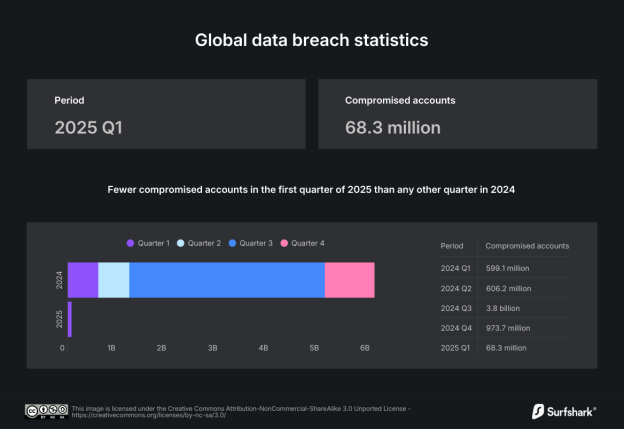Viewport: 624px width, 430px height.
Task: Click the purple Quarter 1 legend dot
Action: coord(130,244)
